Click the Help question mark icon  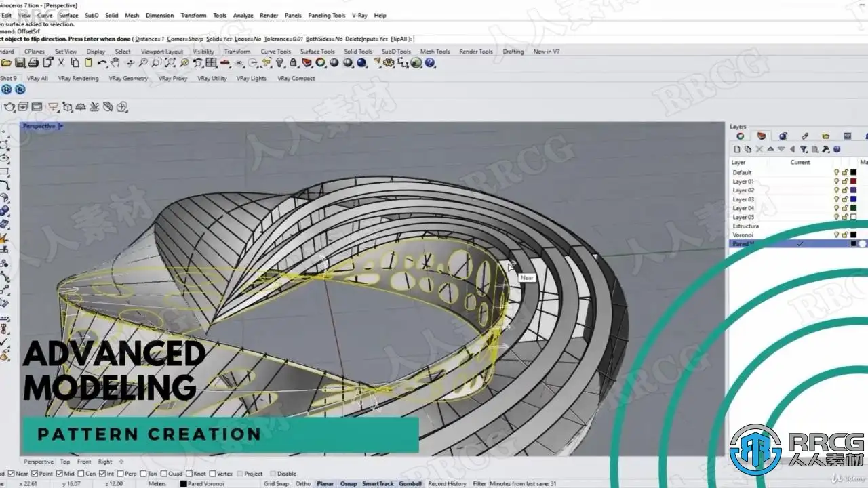point(430,62)
